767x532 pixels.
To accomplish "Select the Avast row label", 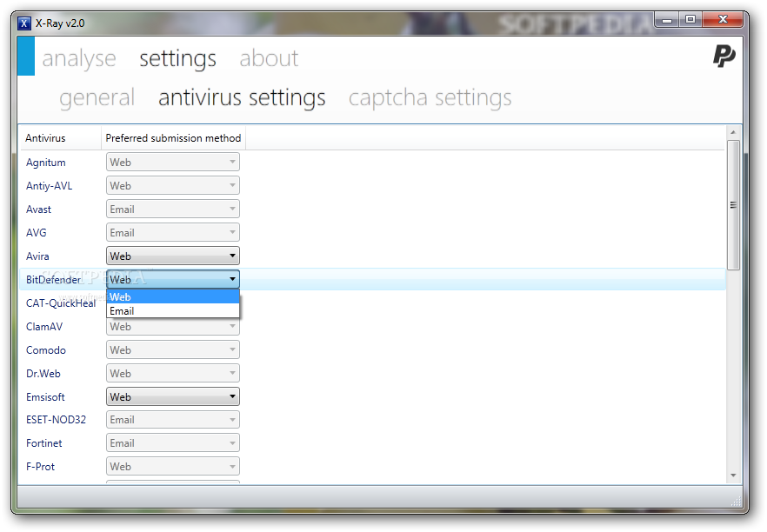I will [38, 209].
